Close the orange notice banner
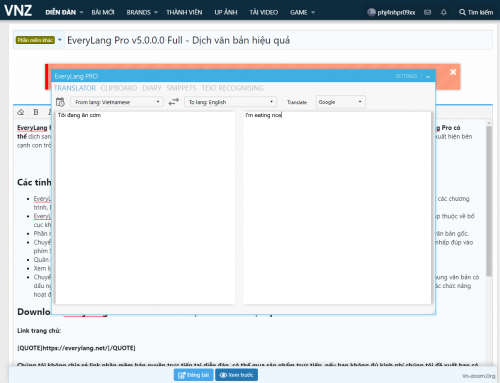Screen dimensions: 500x383 [x=453, y=72]
